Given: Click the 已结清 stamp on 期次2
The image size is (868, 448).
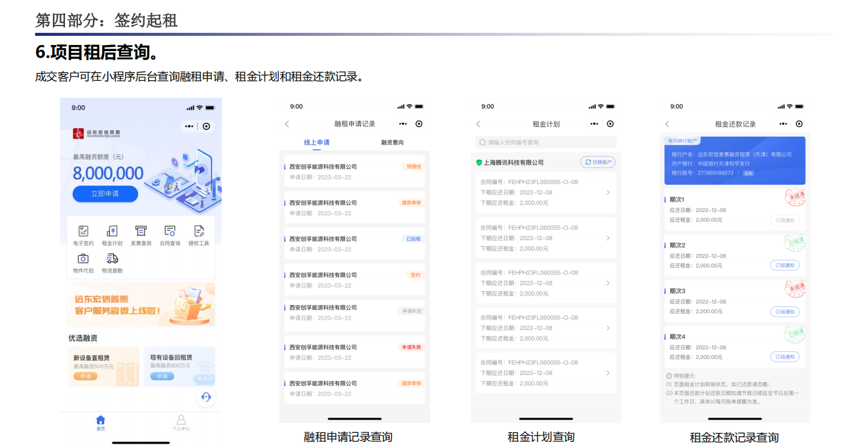Looking at the screenshot, I should 795,243.
